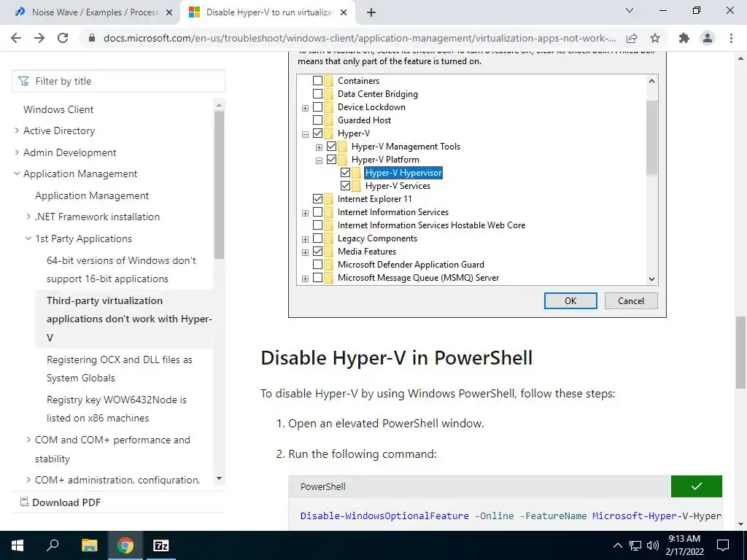Click the taskbar clock showing 9:13 AM
The width and height of the screenshot is (747, 560).
pos(684,545)
